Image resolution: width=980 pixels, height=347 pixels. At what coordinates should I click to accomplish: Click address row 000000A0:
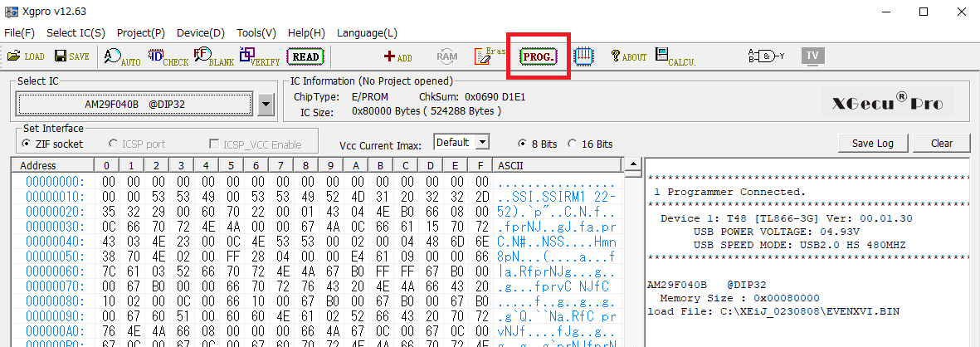pyautogui.click(x=55, y=331)
